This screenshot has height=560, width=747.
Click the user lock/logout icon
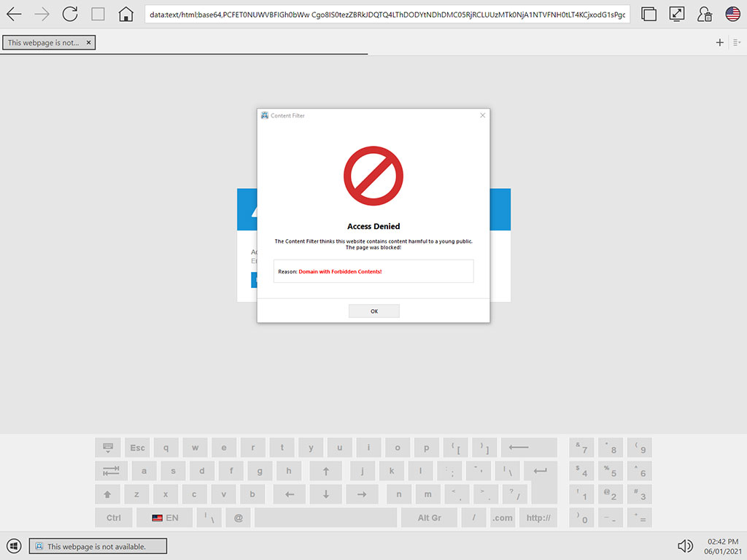(705, 14)
